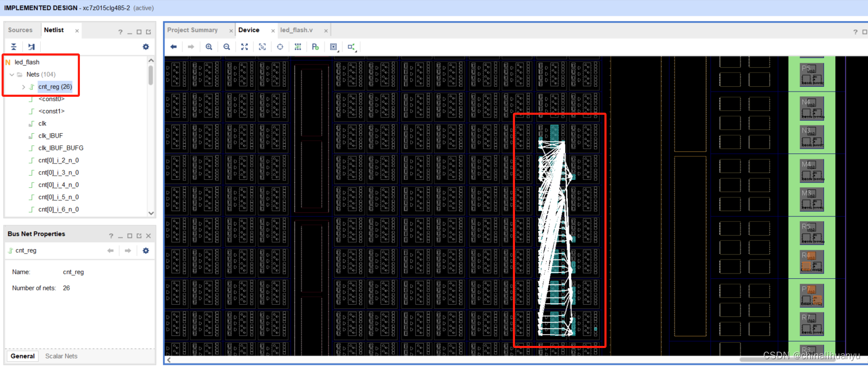Viewport: 868px width, 366px height.
Task: Select the cnt[0]_i_3_n_0 net
Action: 58,172
